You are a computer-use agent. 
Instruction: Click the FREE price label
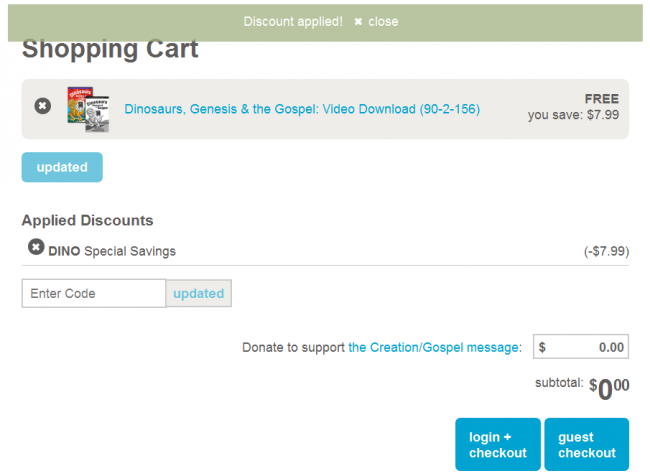click(602, 99)
